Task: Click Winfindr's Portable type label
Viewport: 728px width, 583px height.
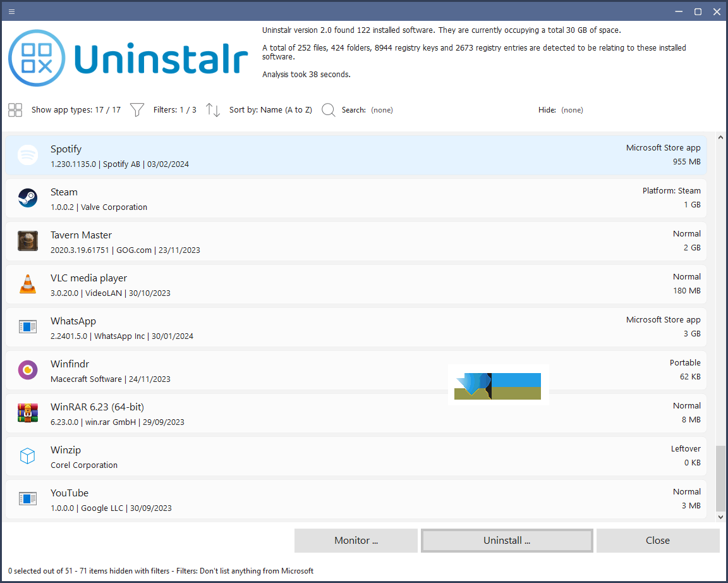Action: coord(685,362)
